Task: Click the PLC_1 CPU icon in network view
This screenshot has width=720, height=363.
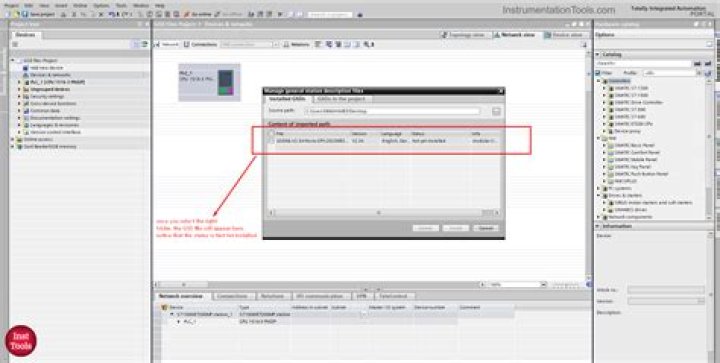Action: [225, 83]
